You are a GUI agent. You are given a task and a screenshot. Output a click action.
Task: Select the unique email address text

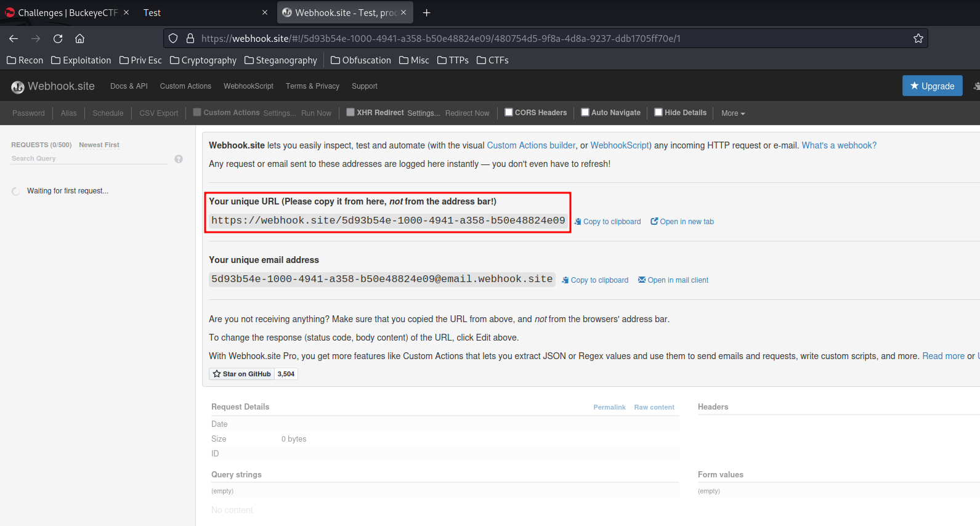click(382, 279)
